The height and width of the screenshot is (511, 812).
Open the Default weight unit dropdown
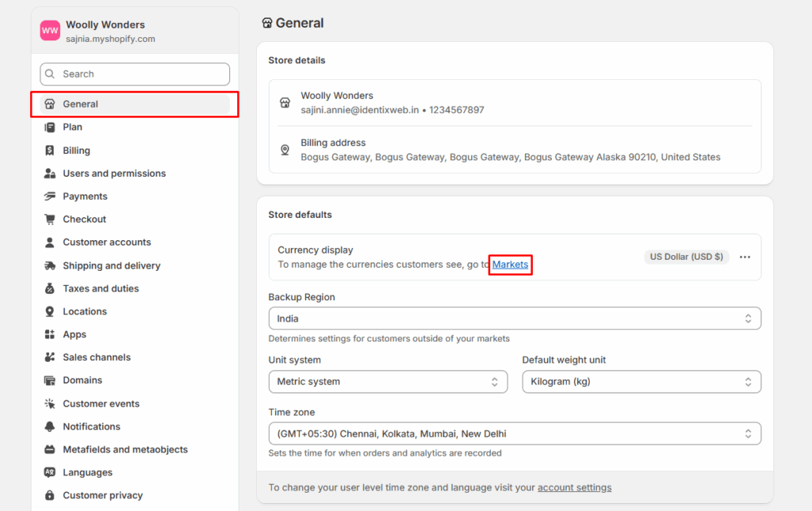pos(641,382)
